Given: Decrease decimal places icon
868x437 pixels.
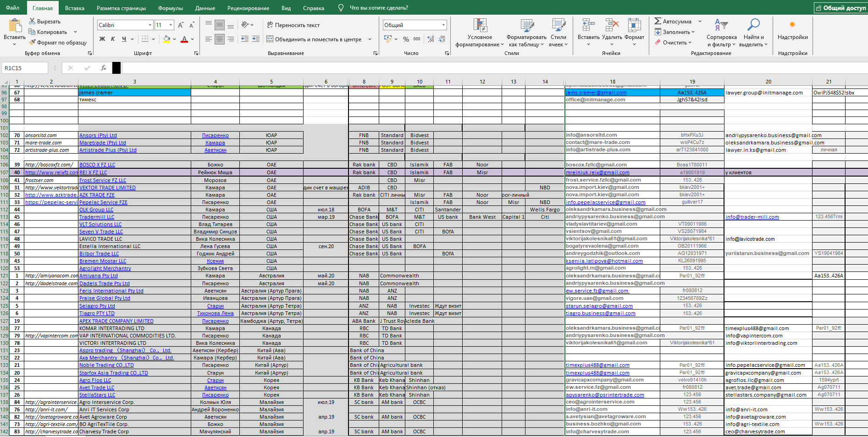Looking at the screenshot, I should coord(442,39).
